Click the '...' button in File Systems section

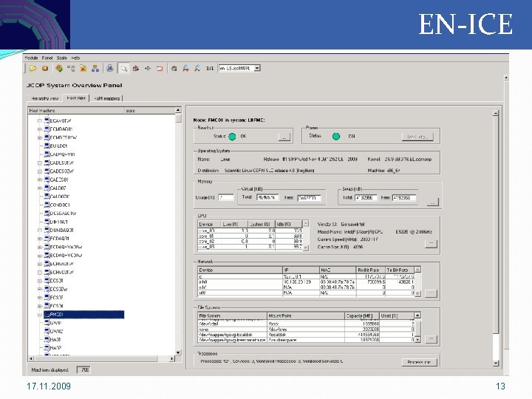(x=432, y=339)
